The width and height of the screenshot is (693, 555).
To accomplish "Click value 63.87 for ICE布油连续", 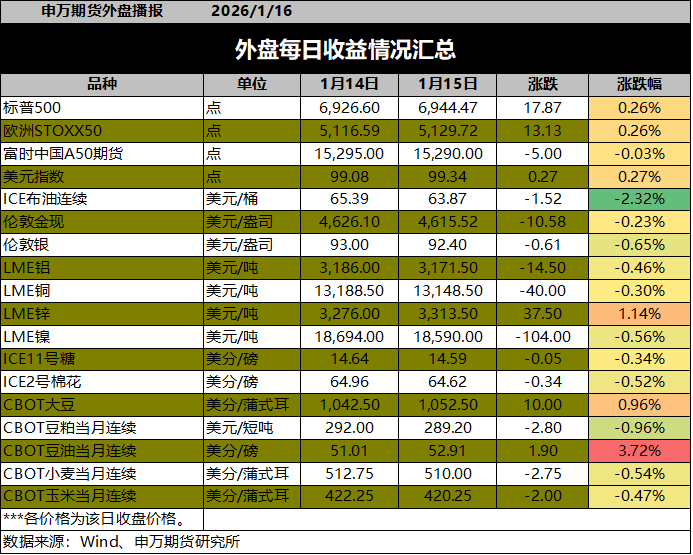I will tap(447, 199).
